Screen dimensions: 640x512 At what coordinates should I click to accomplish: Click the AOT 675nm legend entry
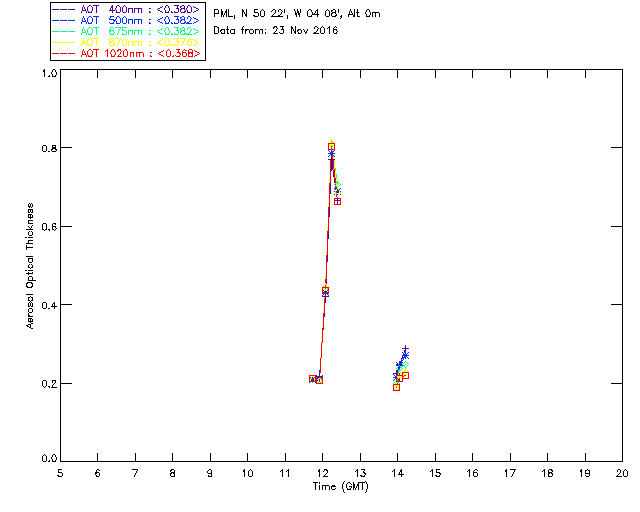coord(126,31)
